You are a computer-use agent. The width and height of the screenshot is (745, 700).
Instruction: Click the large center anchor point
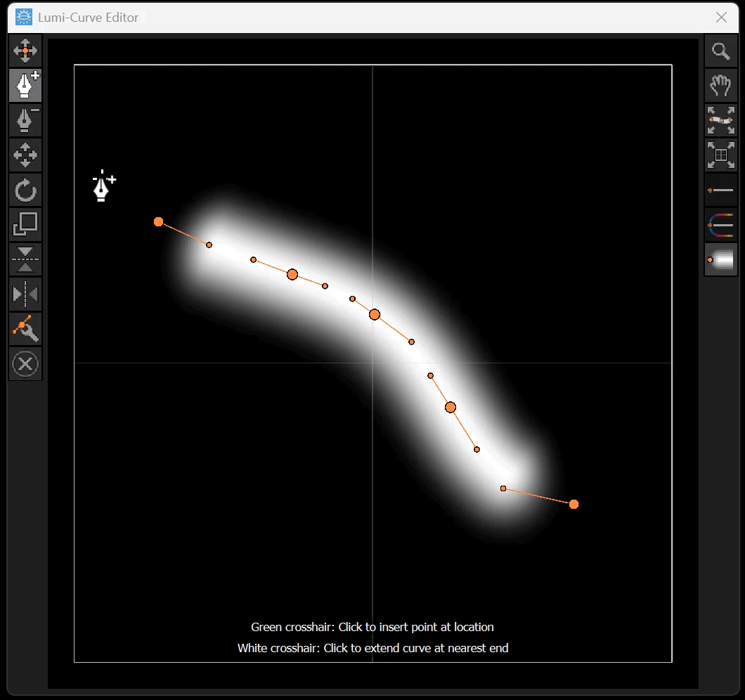click(375, 314)
